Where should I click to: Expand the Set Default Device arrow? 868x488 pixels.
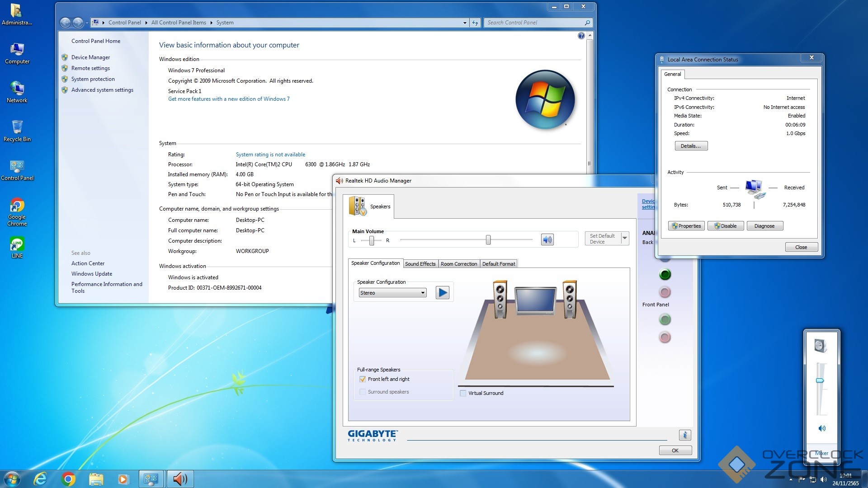point(625,238)
